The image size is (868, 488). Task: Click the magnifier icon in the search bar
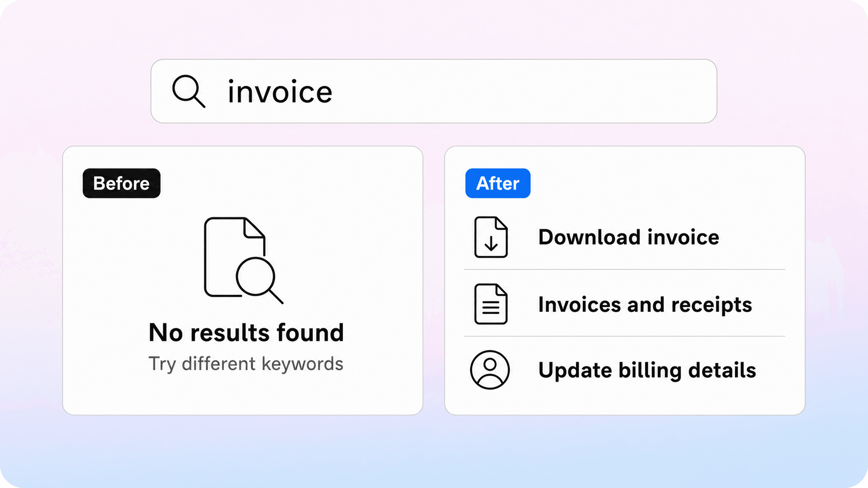tap(189, 91)
